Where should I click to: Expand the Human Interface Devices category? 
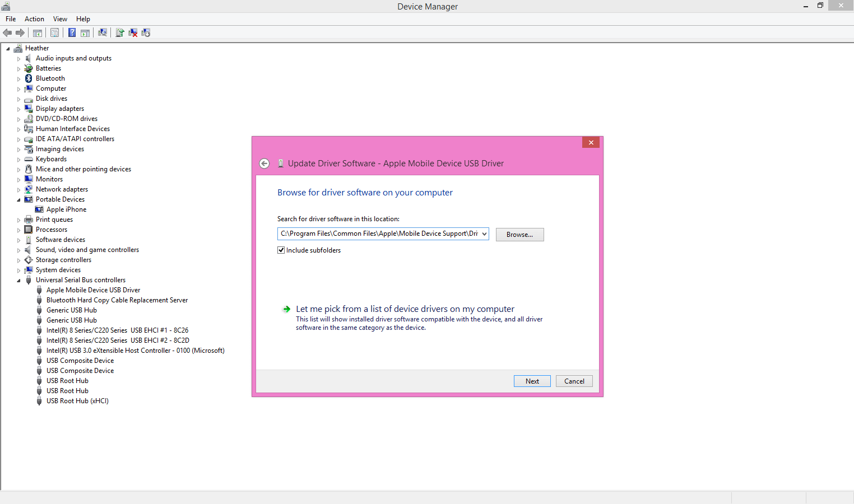coord(18,129)
